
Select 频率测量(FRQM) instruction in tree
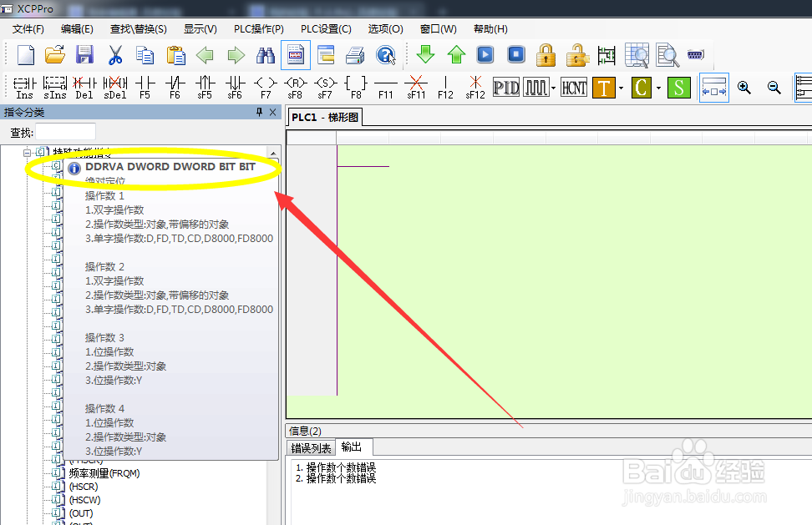coord(104,473)
